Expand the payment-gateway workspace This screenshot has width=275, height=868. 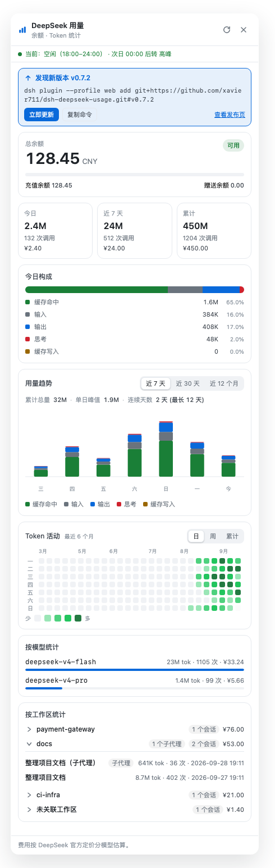(x=135, y=729)
